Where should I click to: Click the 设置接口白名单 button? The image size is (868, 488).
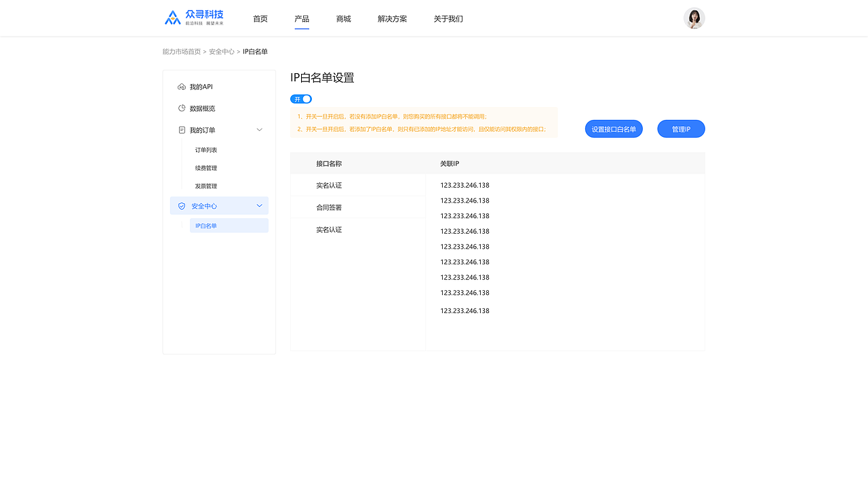pos(613,128)
